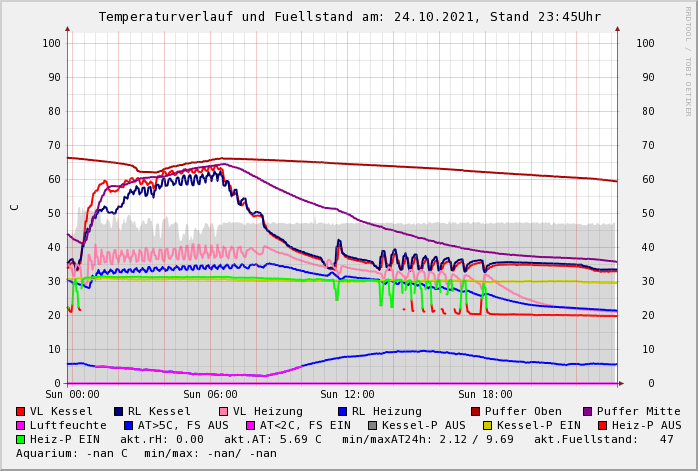Click the Temperaturverlauf und Fuellstand chart title
This screenshot has height=471, width=698.
[x=349, y=17]
